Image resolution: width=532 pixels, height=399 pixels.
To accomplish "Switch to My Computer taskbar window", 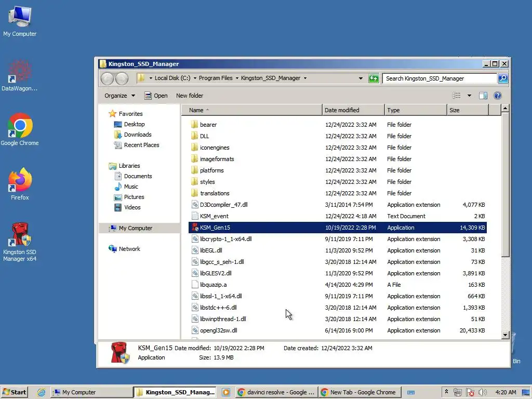I will click(x=91, y=392).
